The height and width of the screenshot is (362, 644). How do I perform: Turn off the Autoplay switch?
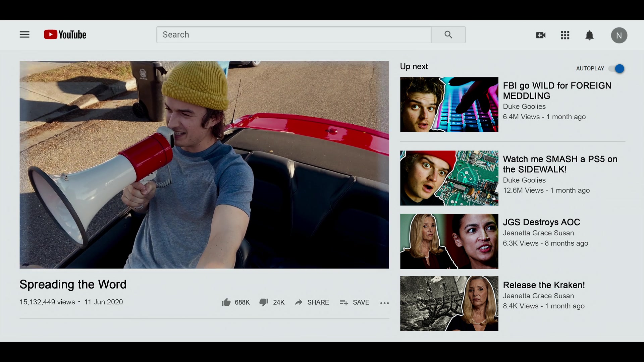tap(616, 68)
